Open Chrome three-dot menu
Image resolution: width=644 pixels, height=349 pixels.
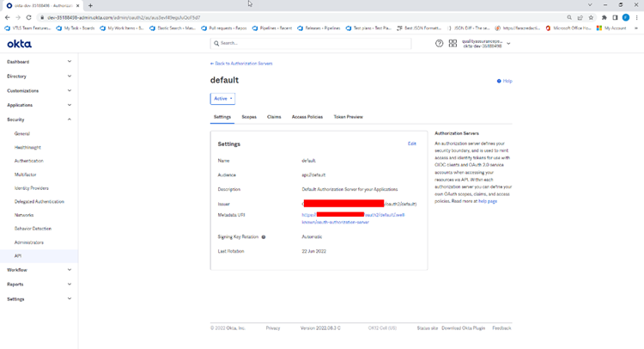click(636, 17)
